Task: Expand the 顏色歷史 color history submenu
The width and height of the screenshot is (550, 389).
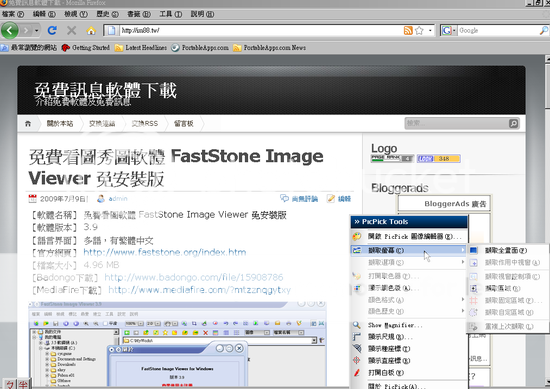Action: (409, 311)
